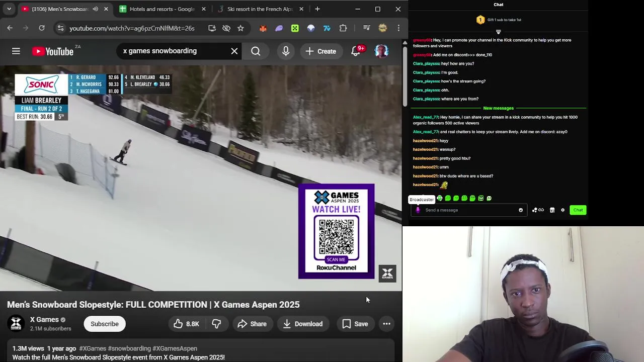Like the video

tap(186, 324)
